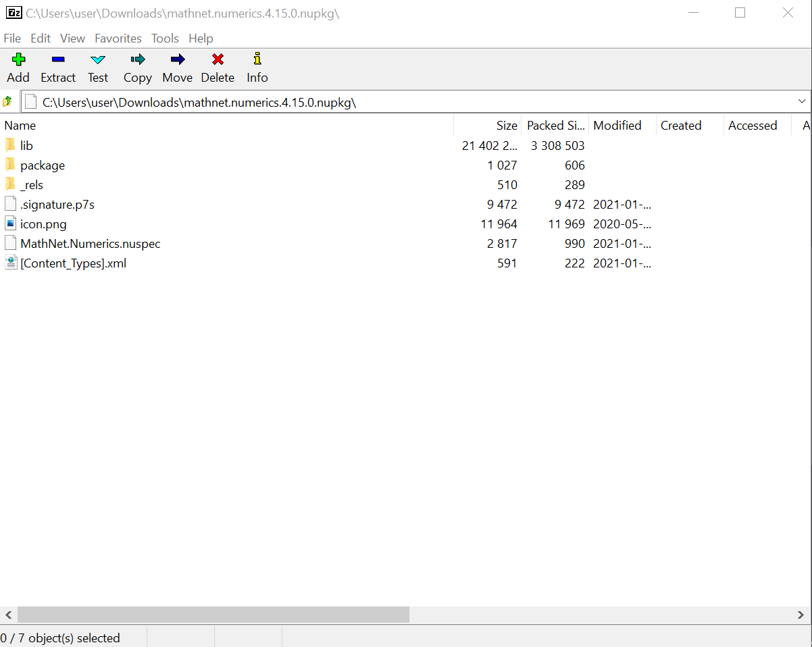Viewport: 812px width, 647px height.
Task: Click the 2 817 size value
Action: [x=502, y=244]
